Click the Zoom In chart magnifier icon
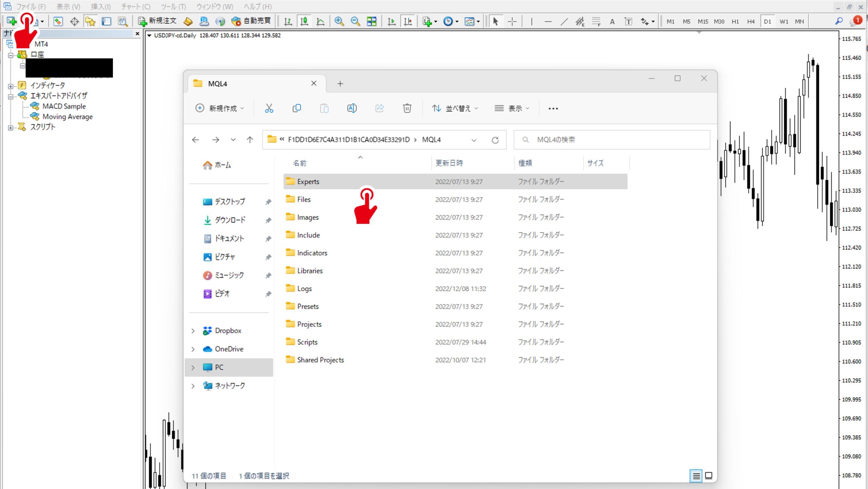The height and width of the screenshot is (489, 868). click(339, 21)
